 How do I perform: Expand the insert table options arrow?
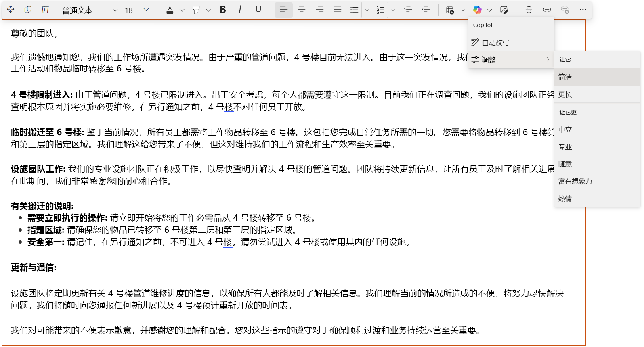[463, 10]
